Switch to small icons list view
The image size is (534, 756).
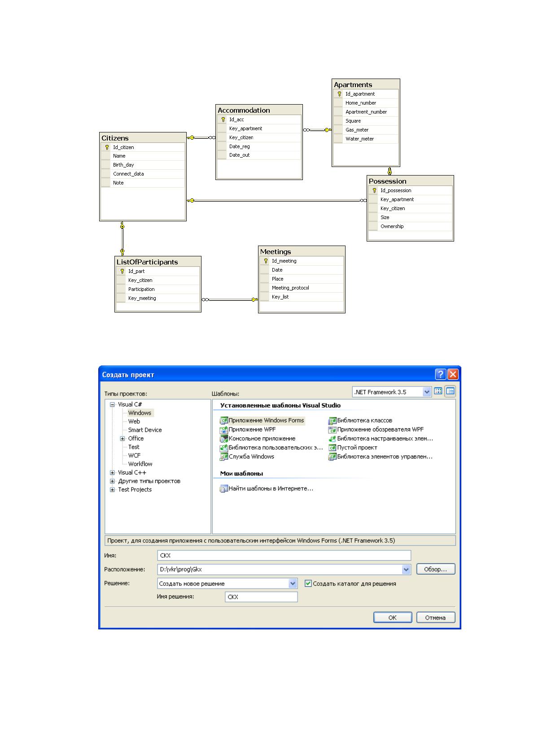point(451,391)
